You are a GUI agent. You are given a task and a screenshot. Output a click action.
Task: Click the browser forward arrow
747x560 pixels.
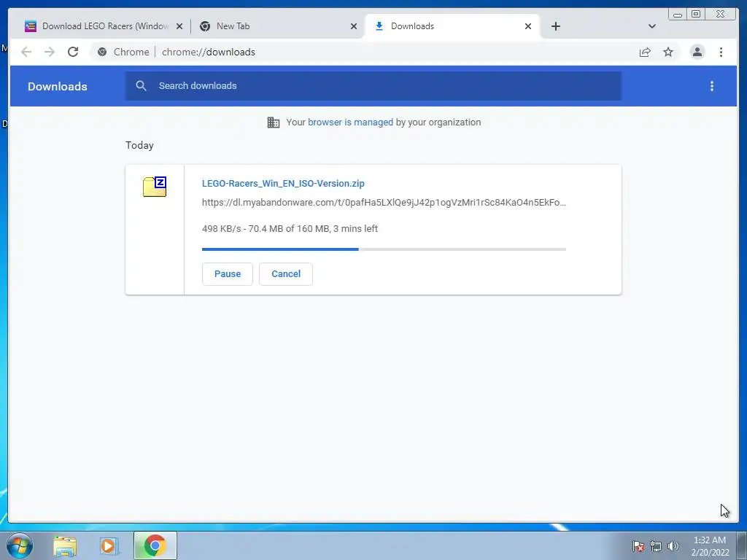coord(50,52)
